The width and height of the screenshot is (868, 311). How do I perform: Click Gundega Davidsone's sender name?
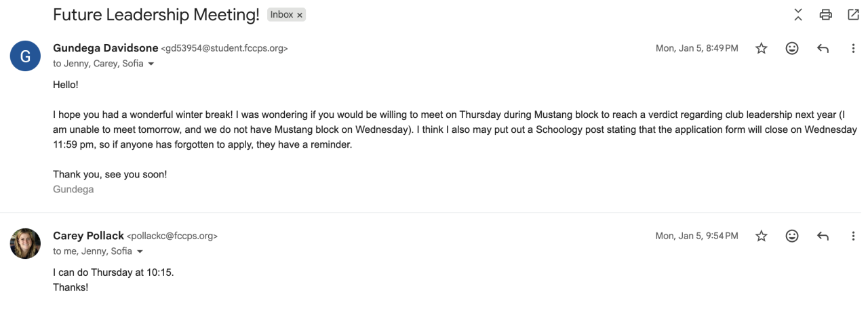[105, 48]
